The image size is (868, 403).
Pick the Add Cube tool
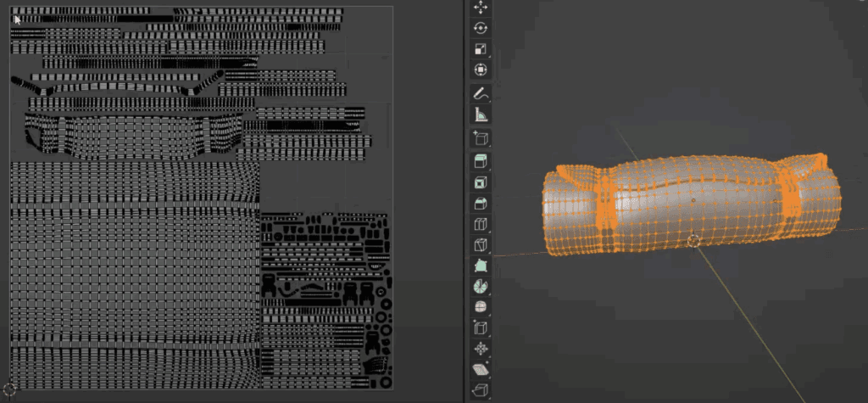(480, 138)
